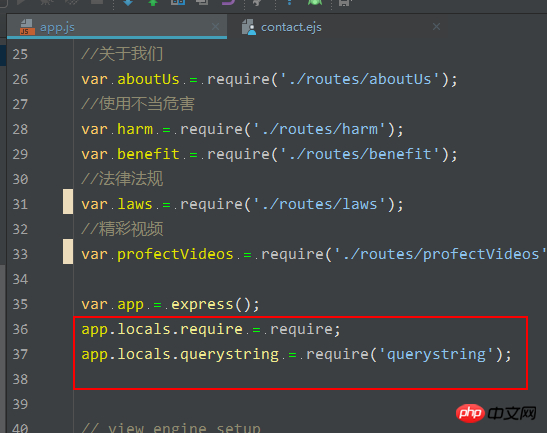Click the blue help question mark icon
The image size is (547, 433).
coord(289,2)
